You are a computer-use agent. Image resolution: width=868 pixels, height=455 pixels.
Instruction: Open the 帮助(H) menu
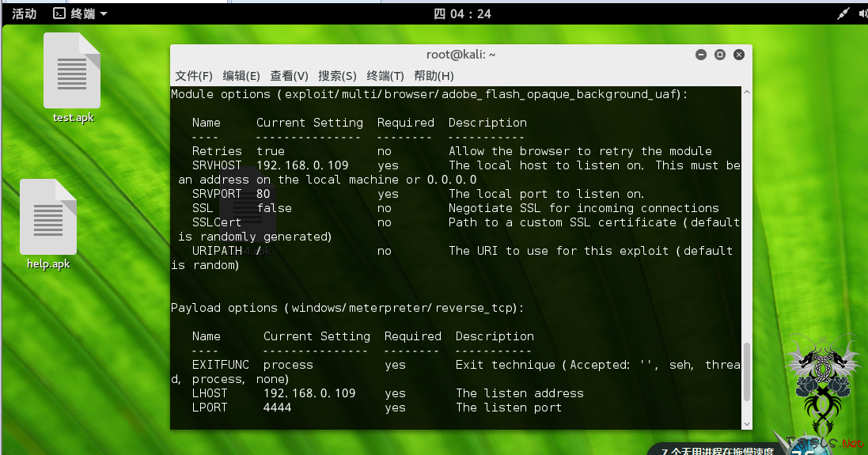(x=434, y=76)
